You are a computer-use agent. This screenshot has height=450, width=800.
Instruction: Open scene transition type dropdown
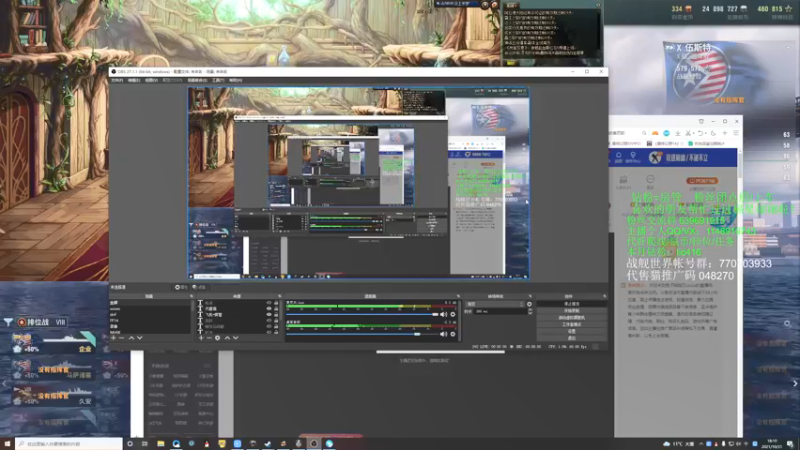(x=495, y=304)
